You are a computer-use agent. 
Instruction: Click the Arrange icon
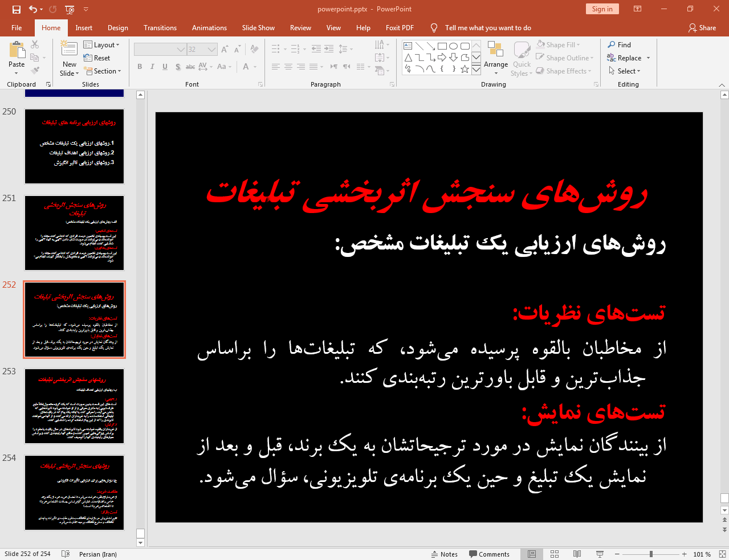click(x=495, y=50)
